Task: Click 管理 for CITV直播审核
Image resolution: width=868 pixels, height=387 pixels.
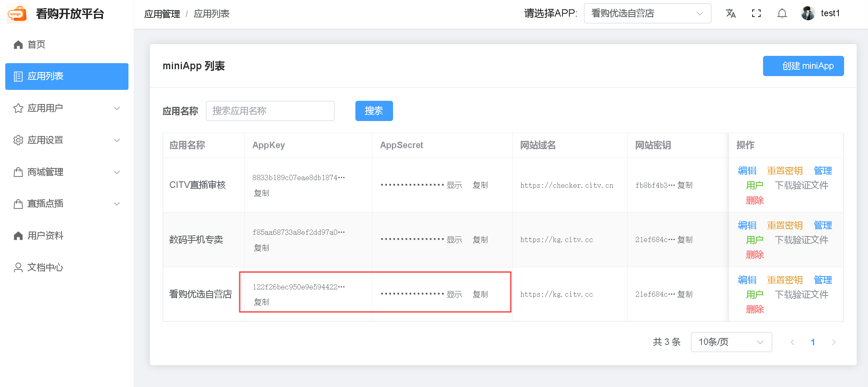Action: [823, 170]
